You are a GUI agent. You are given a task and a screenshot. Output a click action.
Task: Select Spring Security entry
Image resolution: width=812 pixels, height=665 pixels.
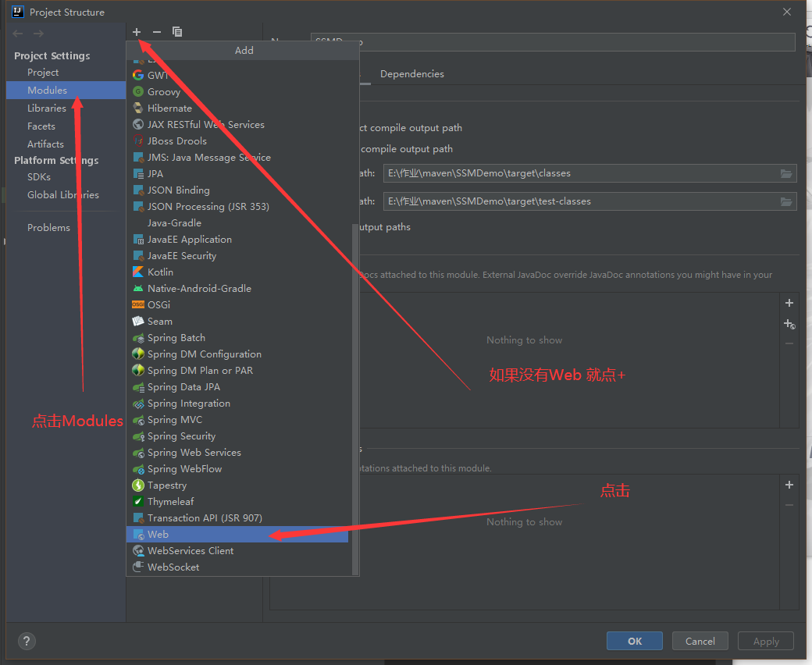237,436
